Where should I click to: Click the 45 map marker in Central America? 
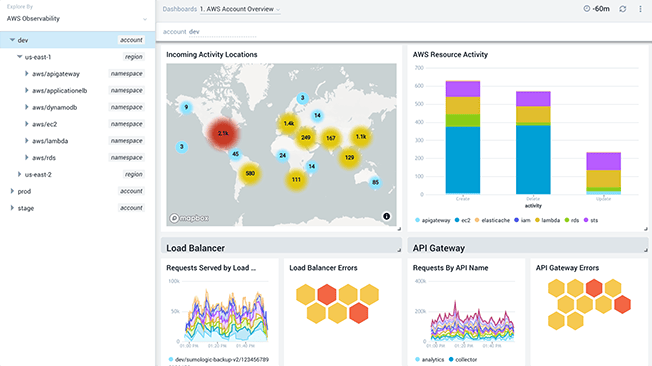235,154
